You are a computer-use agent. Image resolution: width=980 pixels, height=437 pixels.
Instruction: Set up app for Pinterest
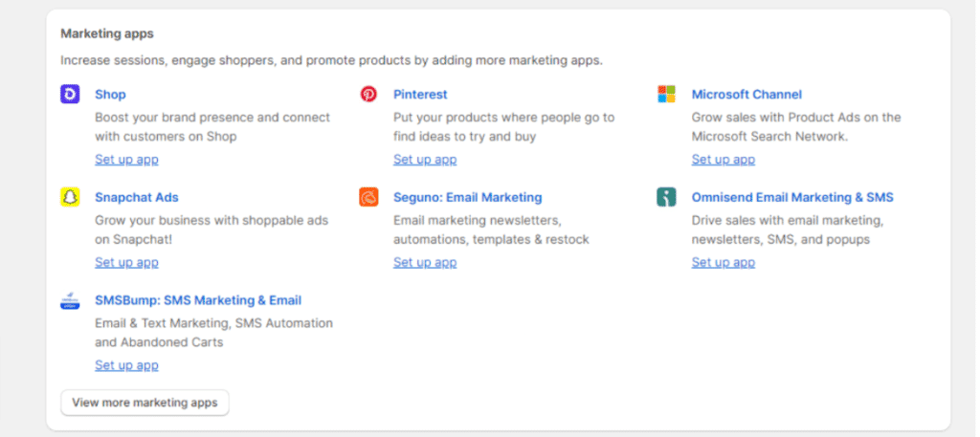(x=424, y=159)
